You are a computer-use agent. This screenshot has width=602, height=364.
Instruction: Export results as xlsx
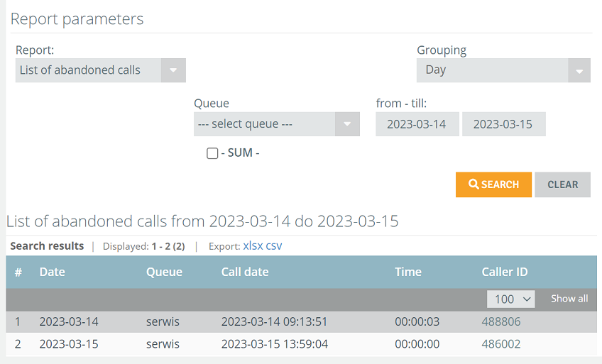point(253,246)
